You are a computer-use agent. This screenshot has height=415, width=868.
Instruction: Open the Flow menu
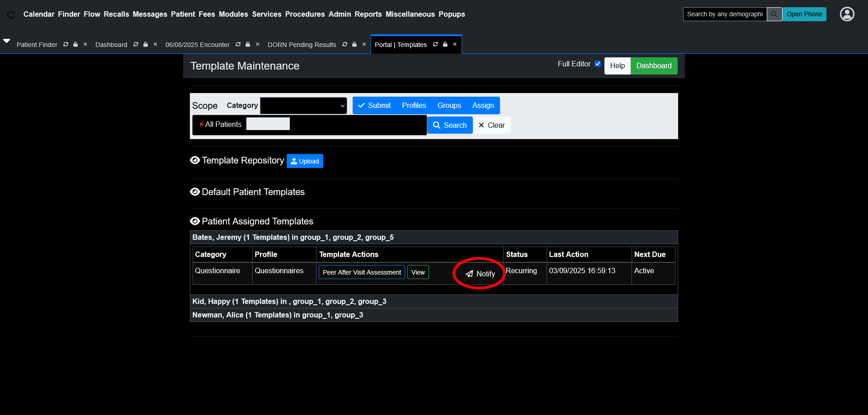coord(92,14)
